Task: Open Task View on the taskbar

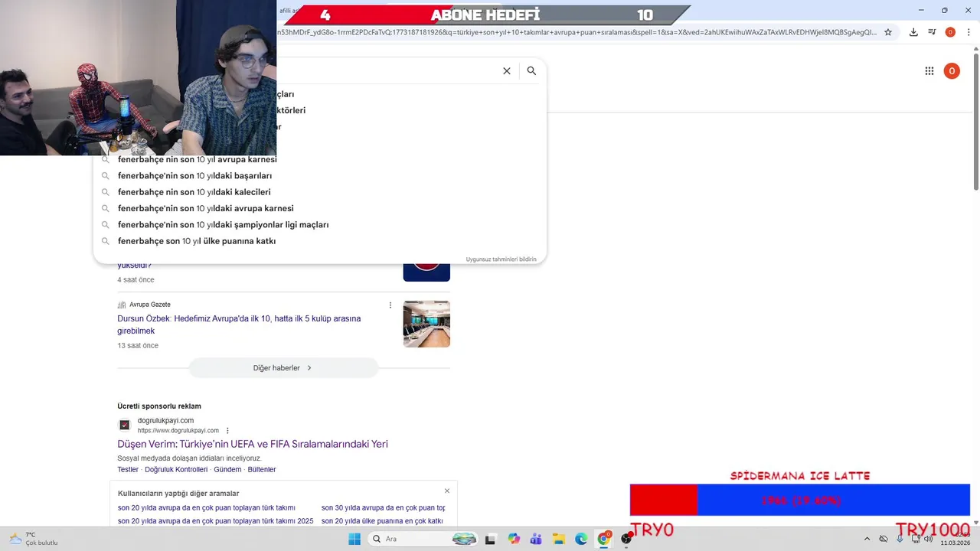Action: (x=491, y=539)
